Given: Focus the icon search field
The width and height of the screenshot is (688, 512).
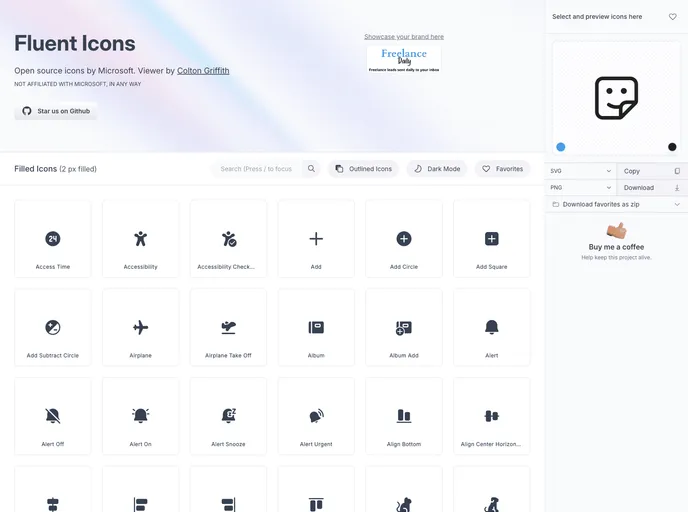Looking at the screenshot, I should (257, 169).
